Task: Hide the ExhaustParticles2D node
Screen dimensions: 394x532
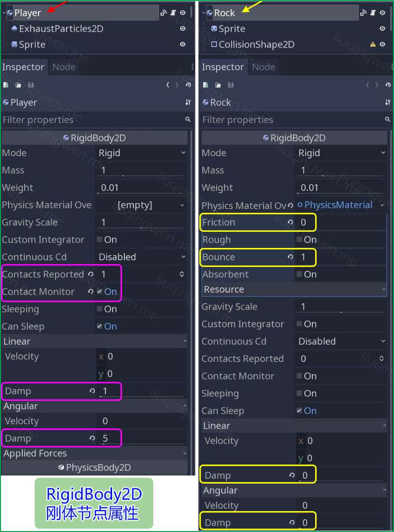Action: [x=182, y=28]
